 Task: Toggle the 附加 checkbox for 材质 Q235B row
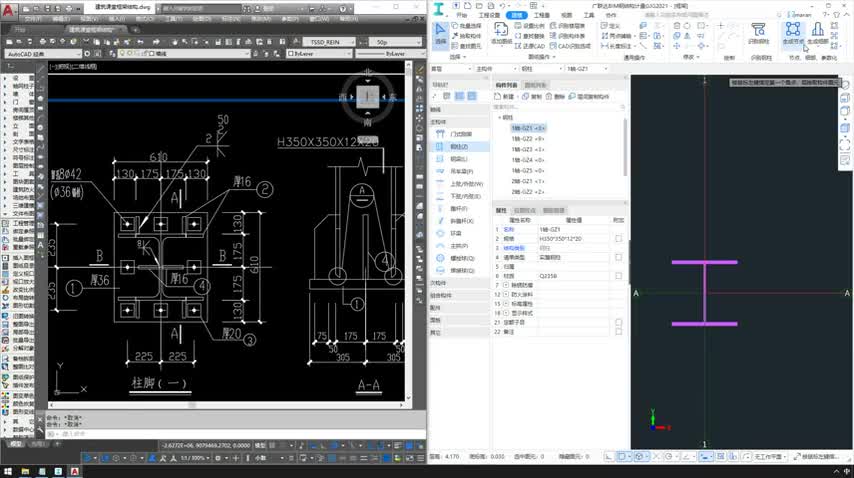(x=618, y=275)
